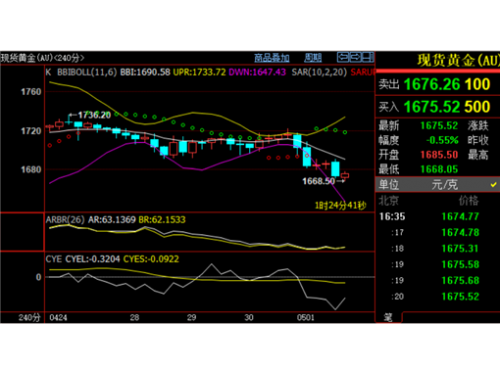Click the 1736.20 high price marker
Image resolution: width=500 pixels, height=375 pixels.
point(94,115)
